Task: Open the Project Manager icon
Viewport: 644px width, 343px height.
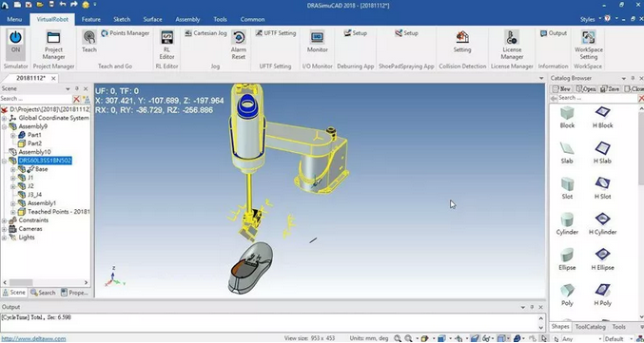Action: [53, 46]
